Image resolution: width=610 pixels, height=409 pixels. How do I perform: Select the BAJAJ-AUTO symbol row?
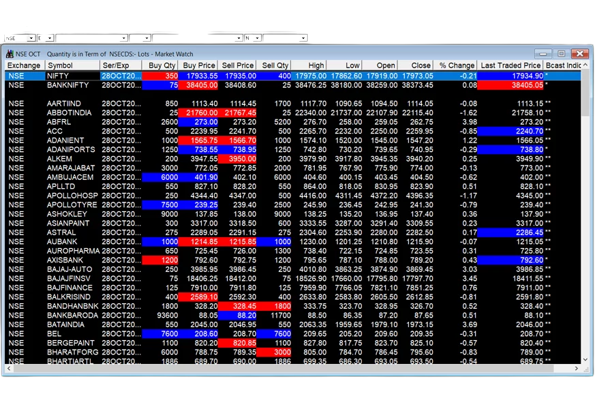pos(293,269)
